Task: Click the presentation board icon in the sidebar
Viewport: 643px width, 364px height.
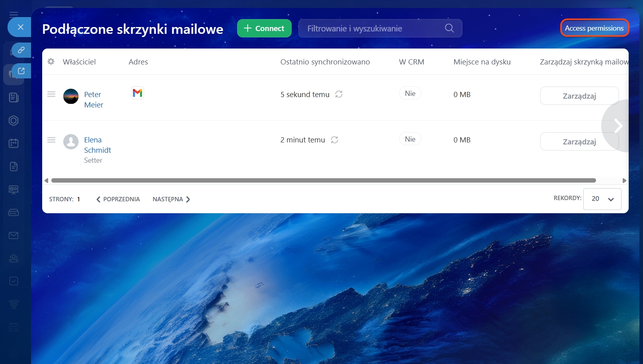Action: pos(14,189)
